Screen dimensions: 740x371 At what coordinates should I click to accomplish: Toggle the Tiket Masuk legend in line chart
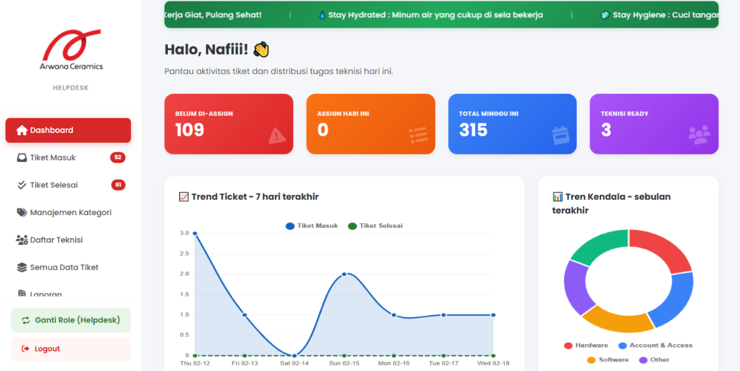[311, 226]
